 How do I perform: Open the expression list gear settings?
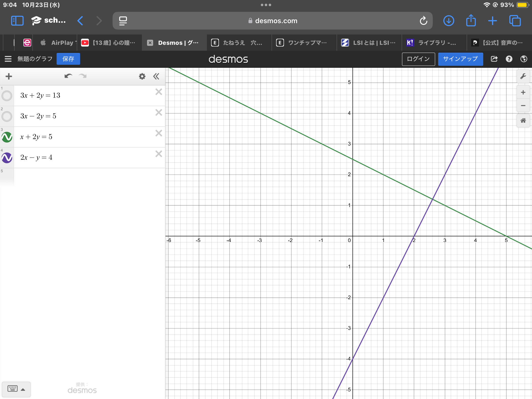(x=142, y=76)
